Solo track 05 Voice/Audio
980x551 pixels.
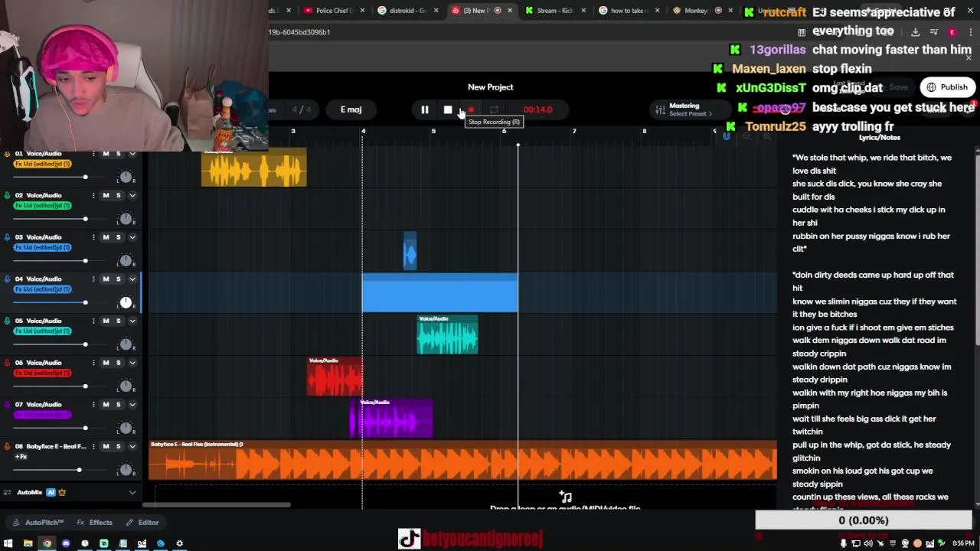point(118,321)
